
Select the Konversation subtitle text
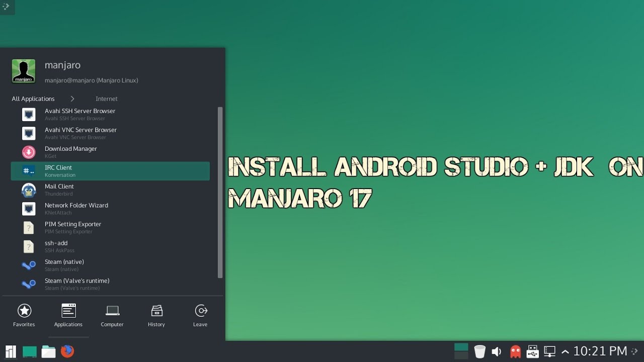pos(60,175)
